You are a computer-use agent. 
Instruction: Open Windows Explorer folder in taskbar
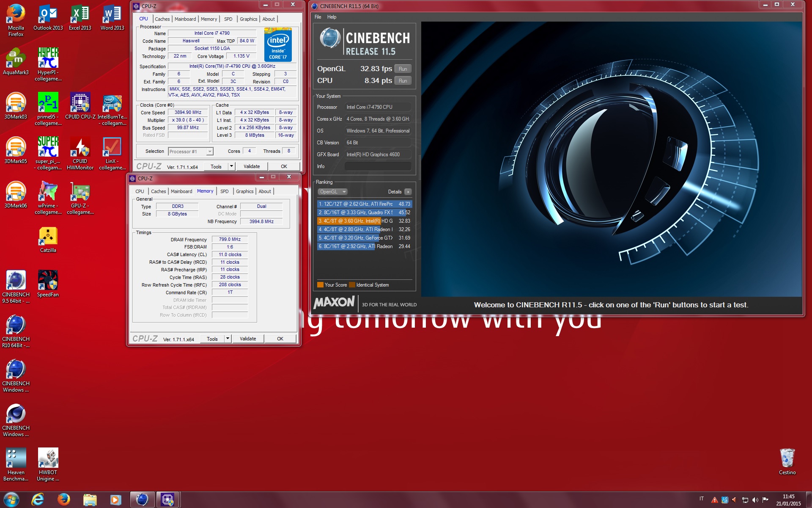[90, 500]
